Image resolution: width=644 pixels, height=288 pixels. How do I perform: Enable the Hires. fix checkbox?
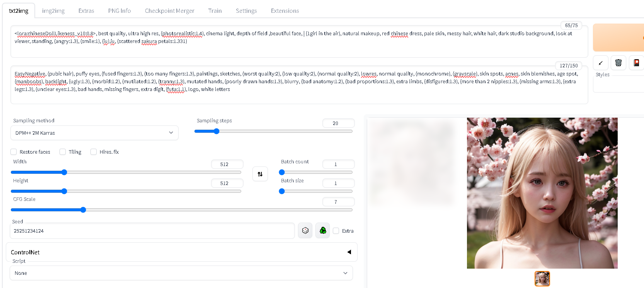[x=94, y=152]
